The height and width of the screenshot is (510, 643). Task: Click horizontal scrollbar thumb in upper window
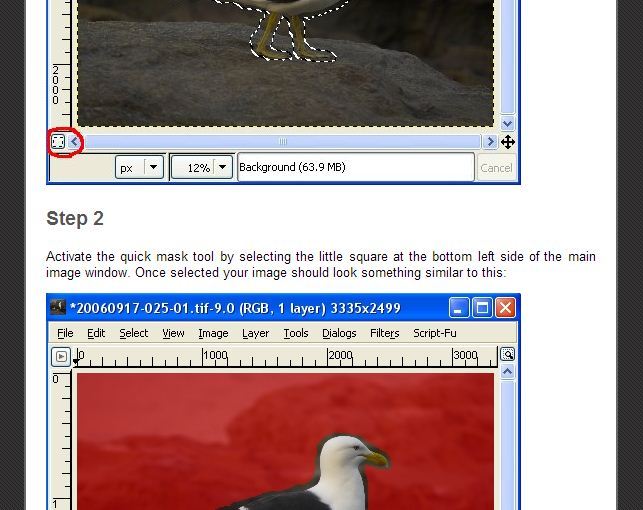(282, 142)
